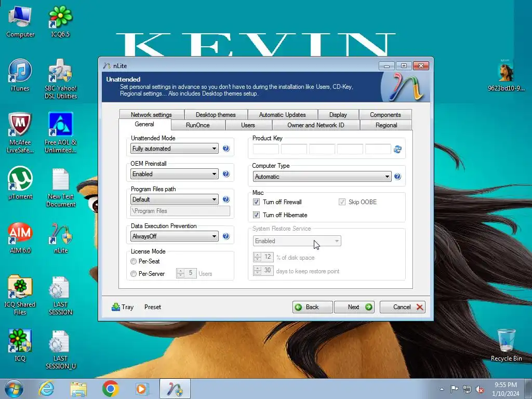Open Recycle Bin on desktop

point(506,345)
